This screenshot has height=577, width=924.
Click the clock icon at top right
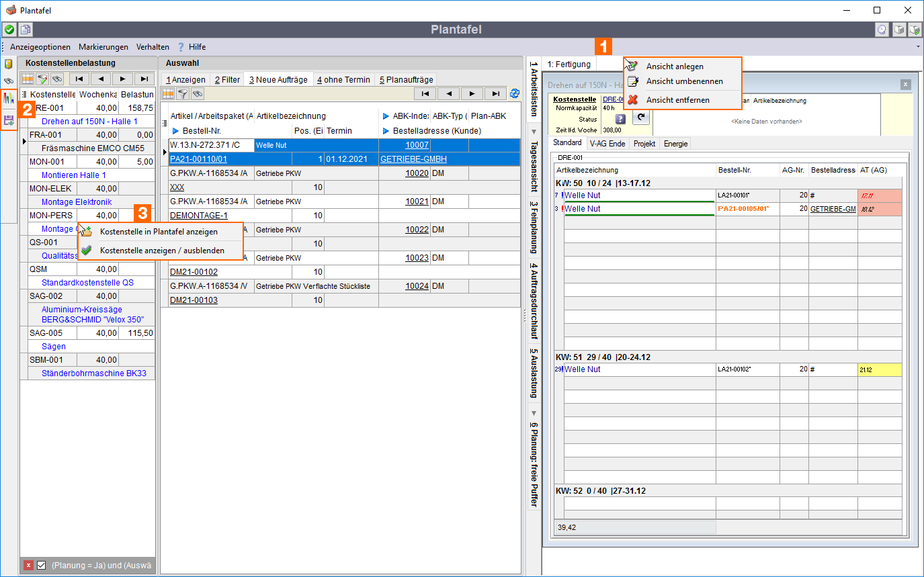pos(882,30)
